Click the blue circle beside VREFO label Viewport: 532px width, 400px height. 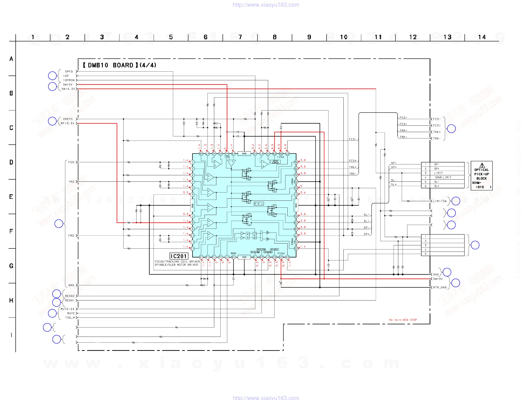[52, 121]
